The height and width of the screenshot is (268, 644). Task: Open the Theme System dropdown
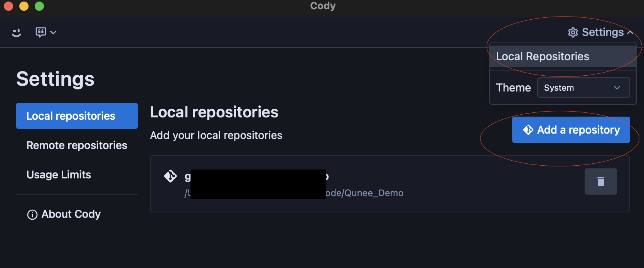coord(583,88)
